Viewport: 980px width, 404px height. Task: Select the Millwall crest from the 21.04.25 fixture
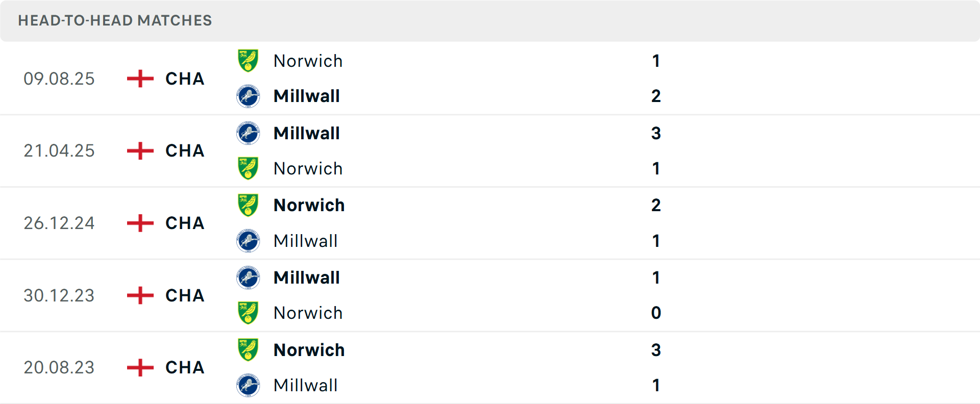(249, 133)
